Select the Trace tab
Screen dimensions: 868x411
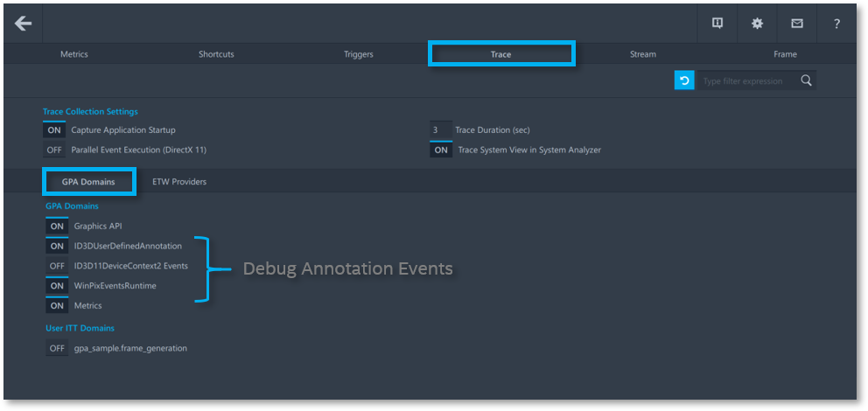point(501,54)
